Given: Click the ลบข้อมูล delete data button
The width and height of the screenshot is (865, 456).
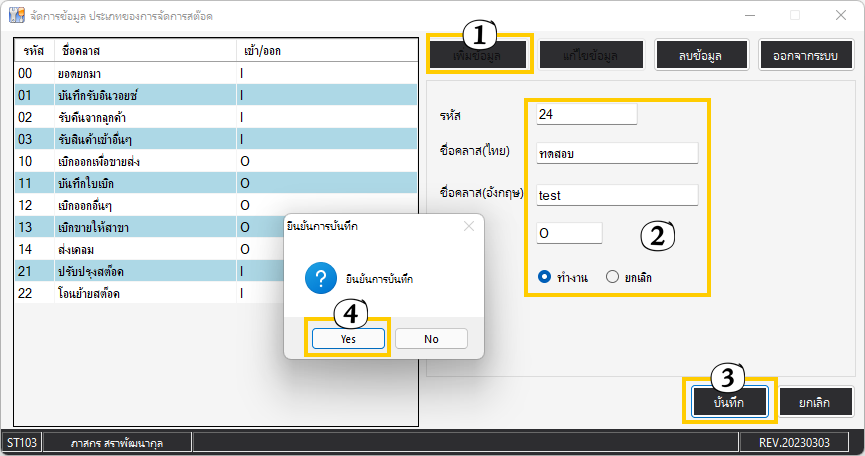Looking at the screenshot, I should pyautogui.click(x=699, y=56).
